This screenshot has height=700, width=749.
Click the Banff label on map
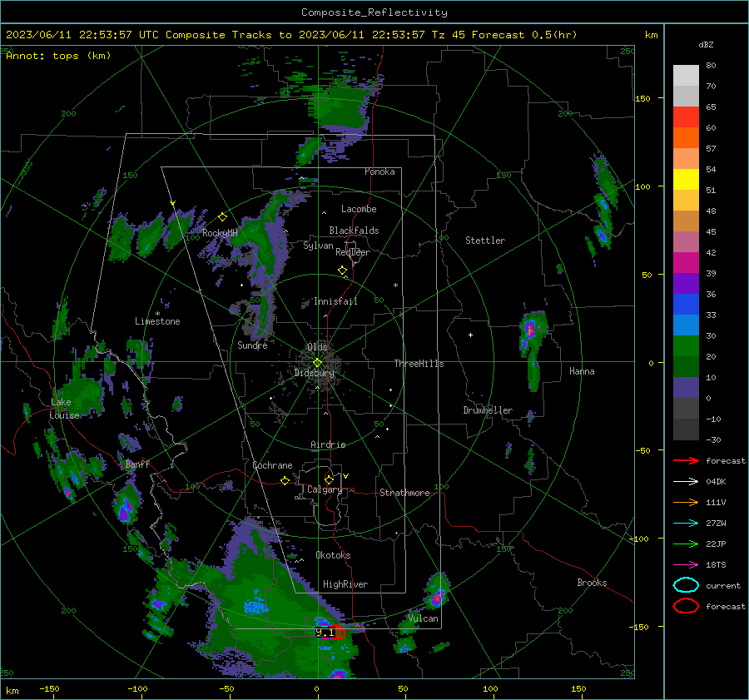(137, 464)
